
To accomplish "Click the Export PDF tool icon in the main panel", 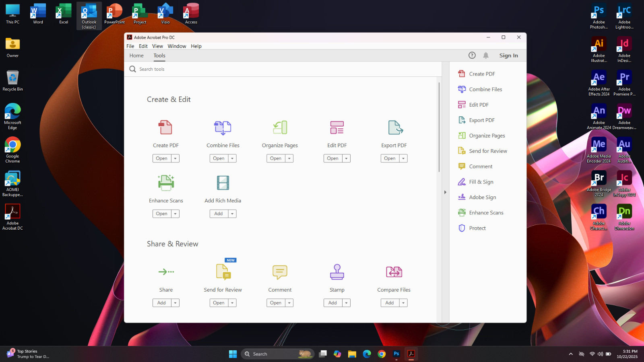I will click(x=395, y=128).
